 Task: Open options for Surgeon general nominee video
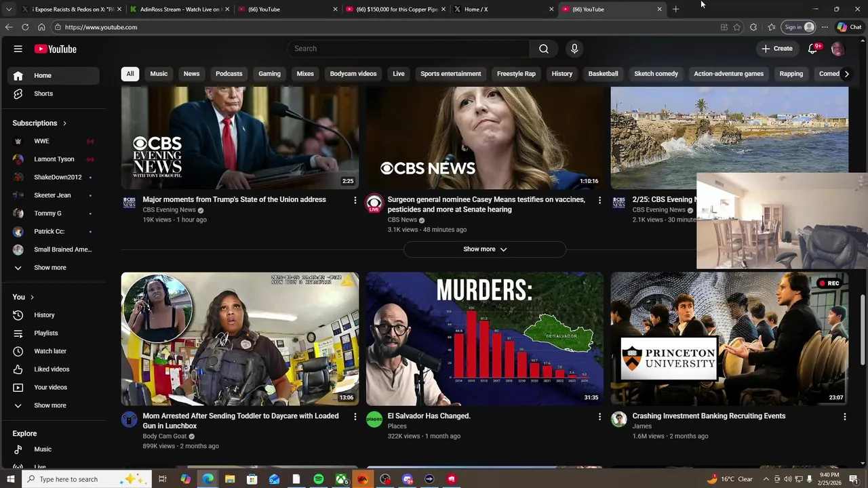click(x=599, y=200)
